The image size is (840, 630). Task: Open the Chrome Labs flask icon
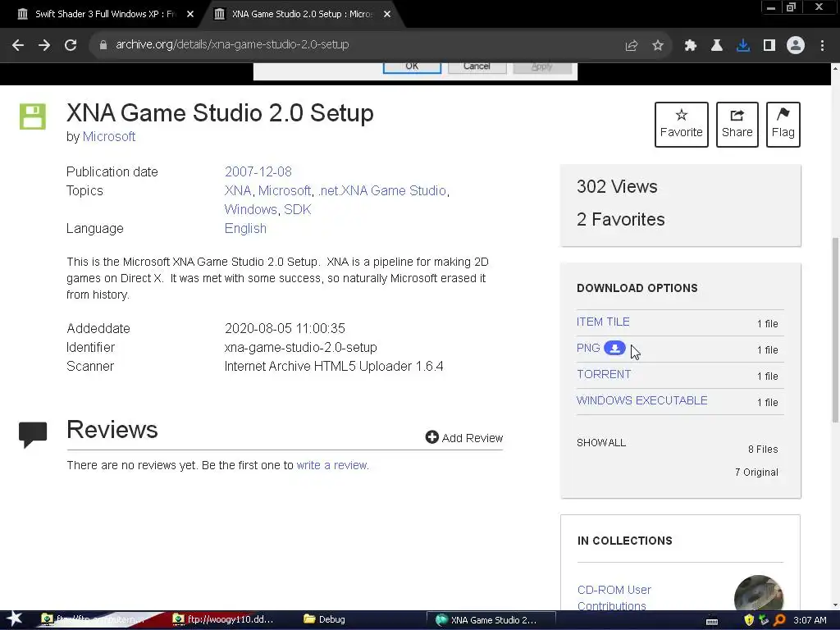pos(717,46)
